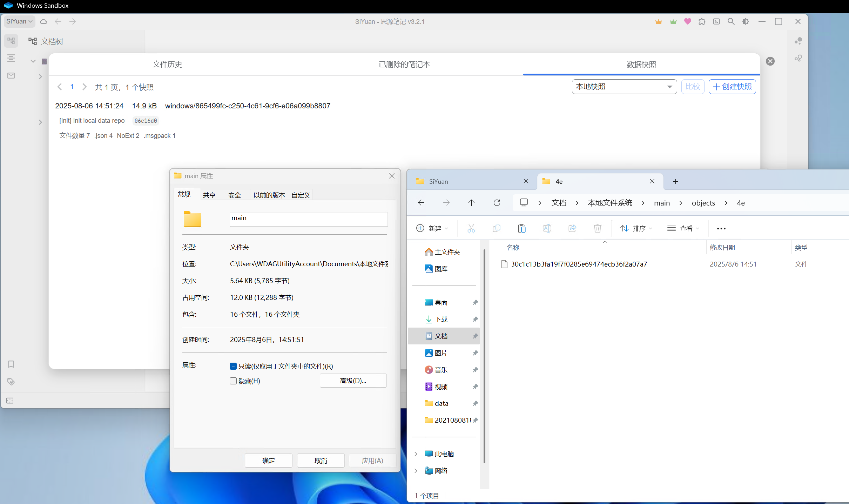Expand the 此电脑 tree node
Image resolution: width=849 pixels, height=504 pixels.
pos(416,454)
